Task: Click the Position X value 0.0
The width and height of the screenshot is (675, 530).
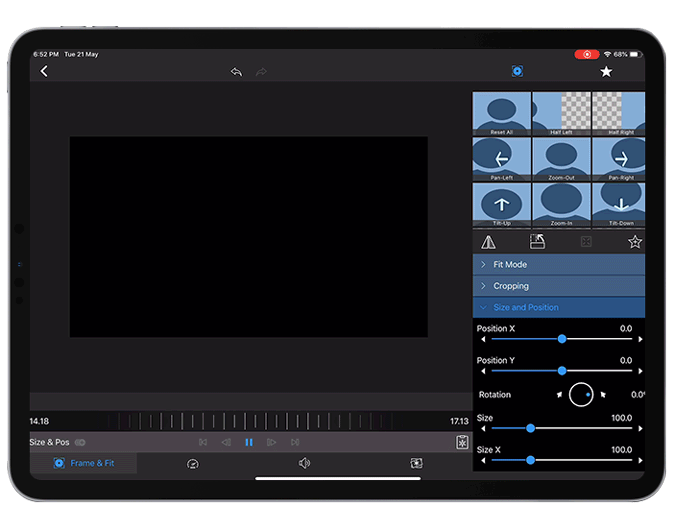Action: point(626,329)
